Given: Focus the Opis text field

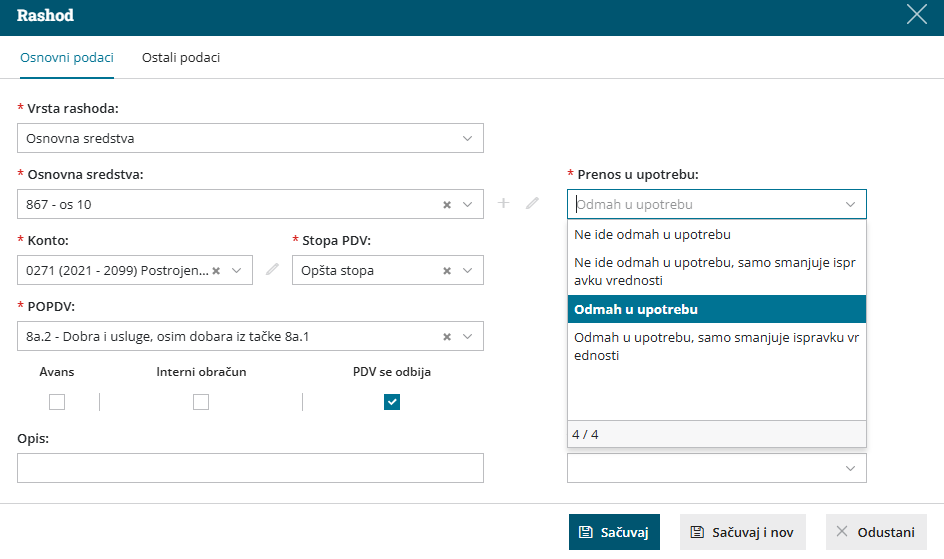Looking at the screenshot, I should coord(250,468).
